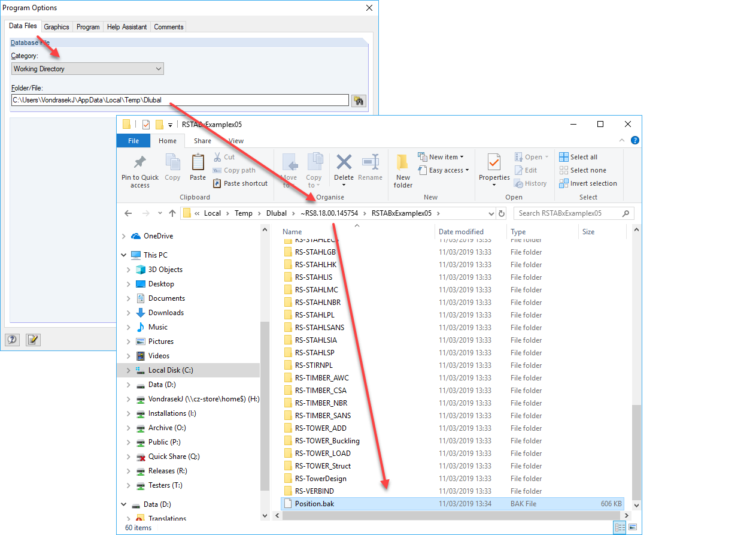Switch to the Graphics tab
The image size is (756, 535).
56,26
